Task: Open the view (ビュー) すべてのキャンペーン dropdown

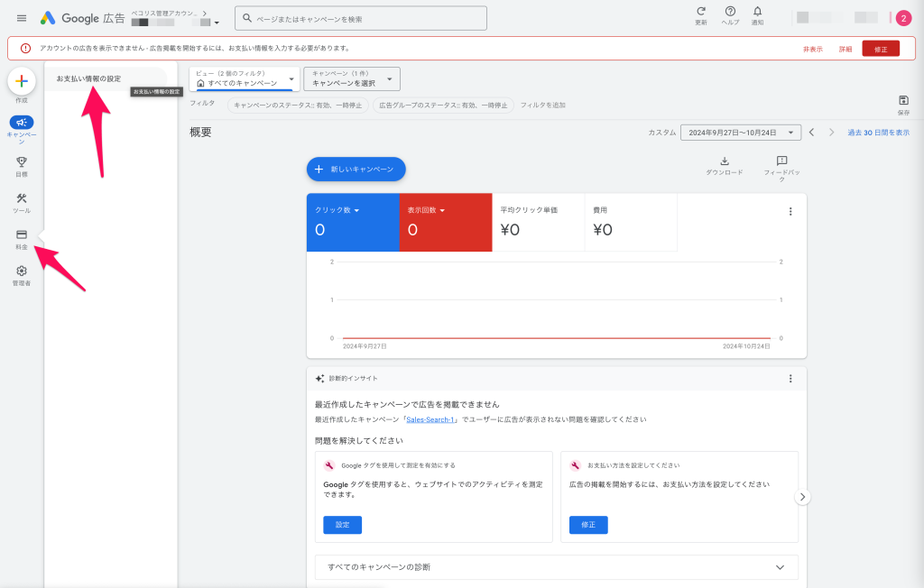Action: (x=245, y=79)
